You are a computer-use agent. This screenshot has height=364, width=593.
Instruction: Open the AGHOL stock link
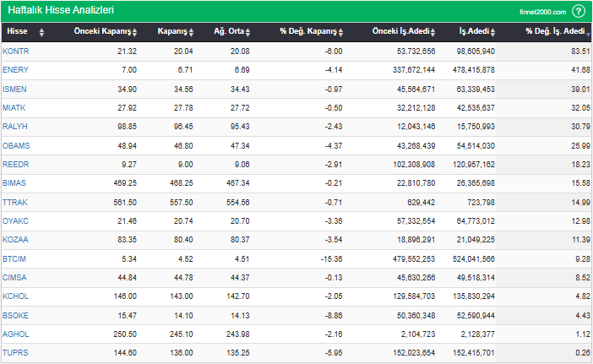pyautogui.click(x=15, y=334)
